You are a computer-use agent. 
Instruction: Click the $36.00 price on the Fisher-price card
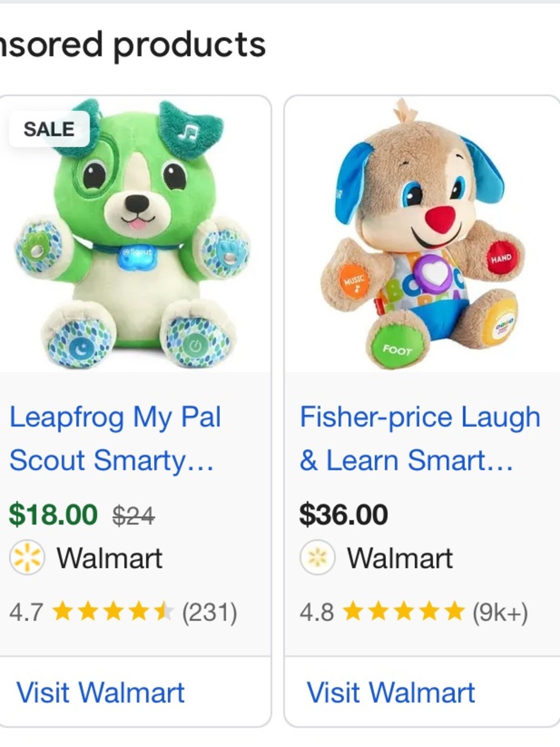(x=343, y=514)
